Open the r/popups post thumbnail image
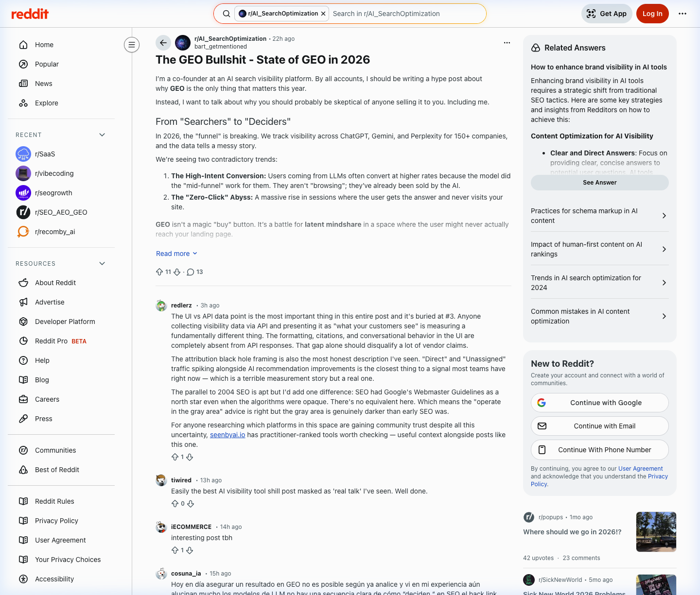Screen dimensions: 700x595 656,531
